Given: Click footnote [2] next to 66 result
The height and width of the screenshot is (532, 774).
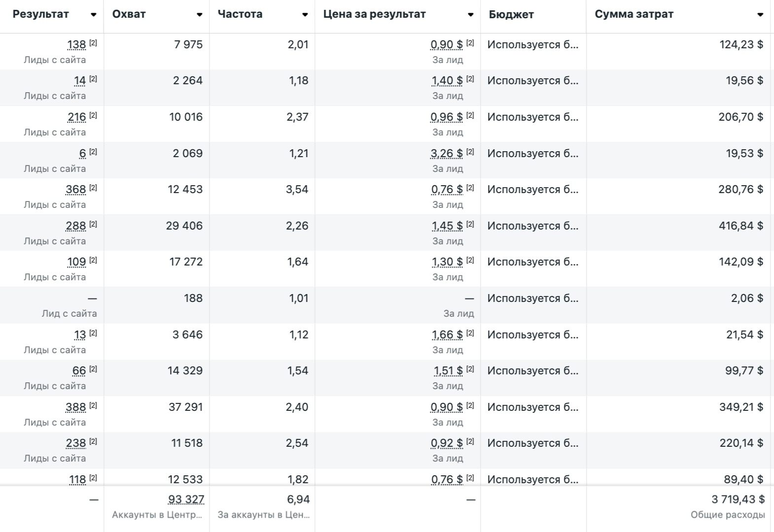Looking at the screenshot, I should [x=93, y=369].
